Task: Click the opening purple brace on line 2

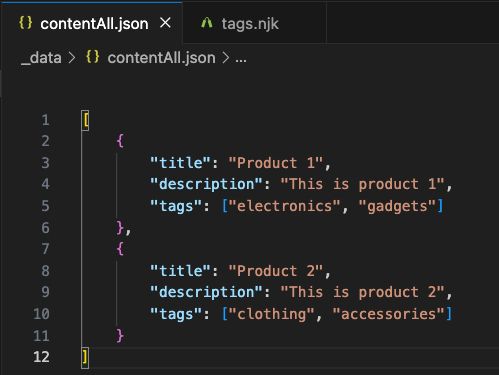Action: (120, 141)
